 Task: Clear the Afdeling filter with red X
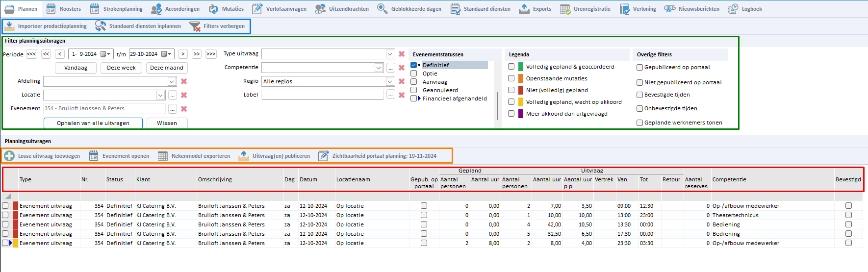pos(184,81)
